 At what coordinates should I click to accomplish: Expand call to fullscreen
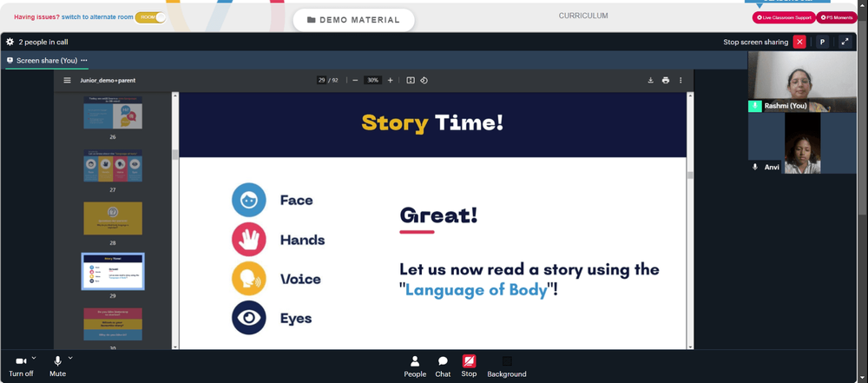pyautogui.click(x=845, y=42)
